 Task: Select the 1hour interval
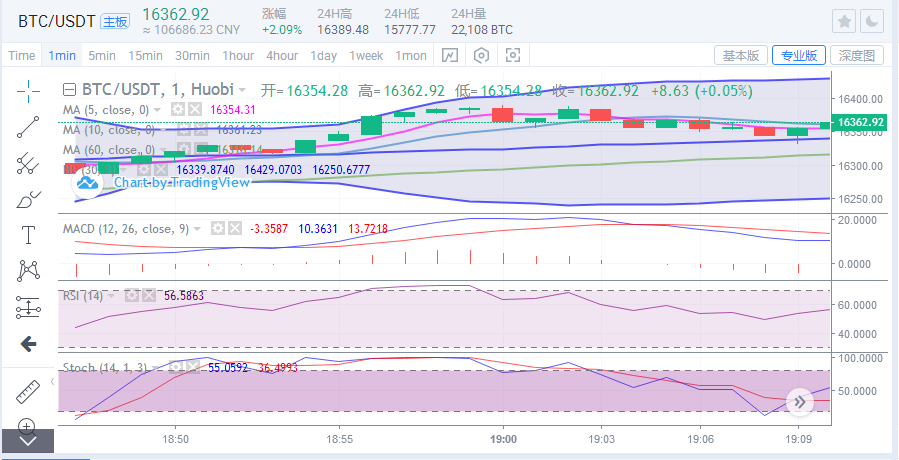click(238, 56)
